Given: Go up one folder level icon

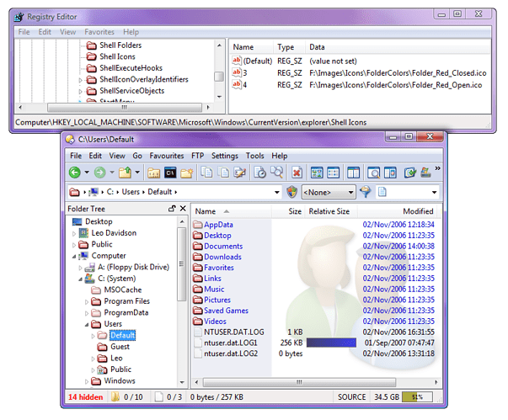Looking at the screenshot, I should [x=125, y=173].
